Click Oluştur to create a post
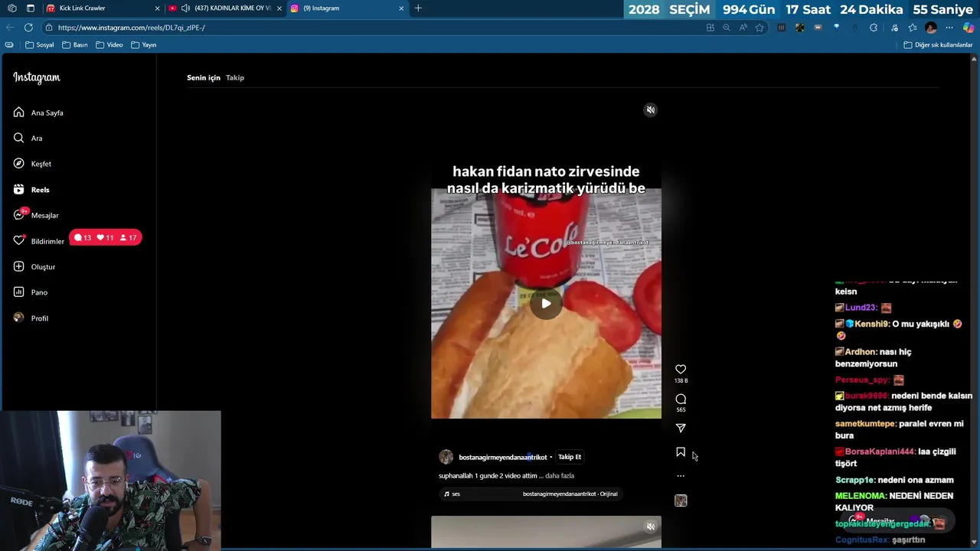 (x=34, y=266)
